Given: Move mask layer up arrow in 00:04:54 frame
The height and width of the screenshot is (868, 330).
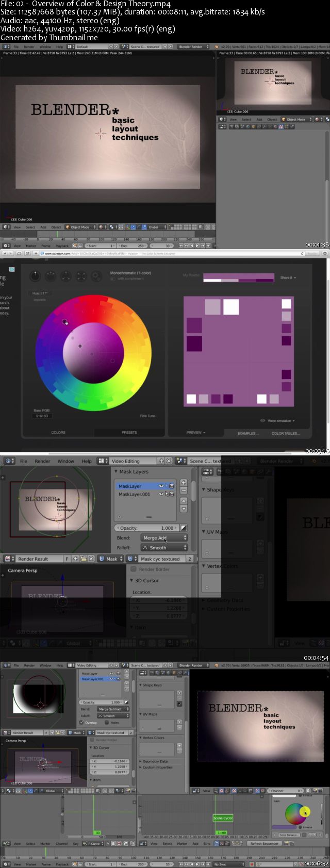Looking at the screenshot, I should coord(184,501).
